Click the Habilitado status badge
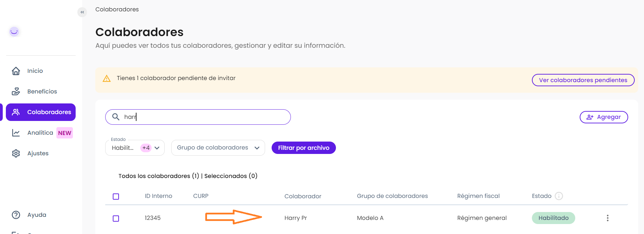The width and height of the screenshot is (644, 234). (553, 218)
